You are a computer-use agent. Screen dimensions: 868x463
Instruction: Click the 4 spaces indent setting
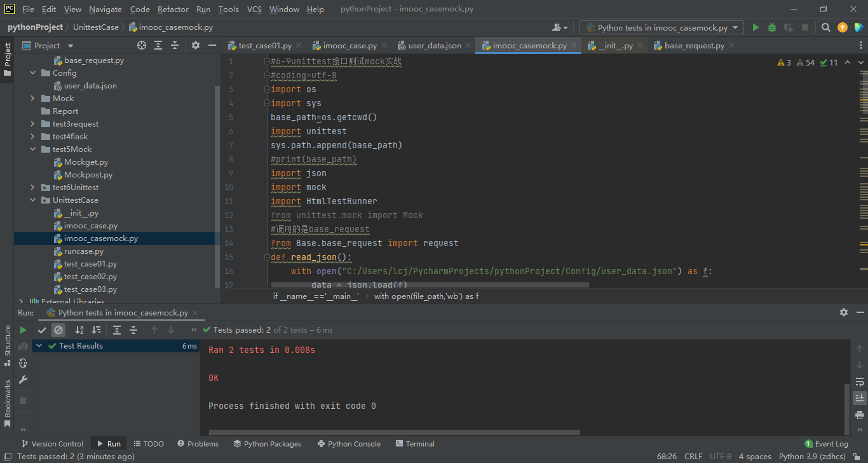(x=754, y=457)
